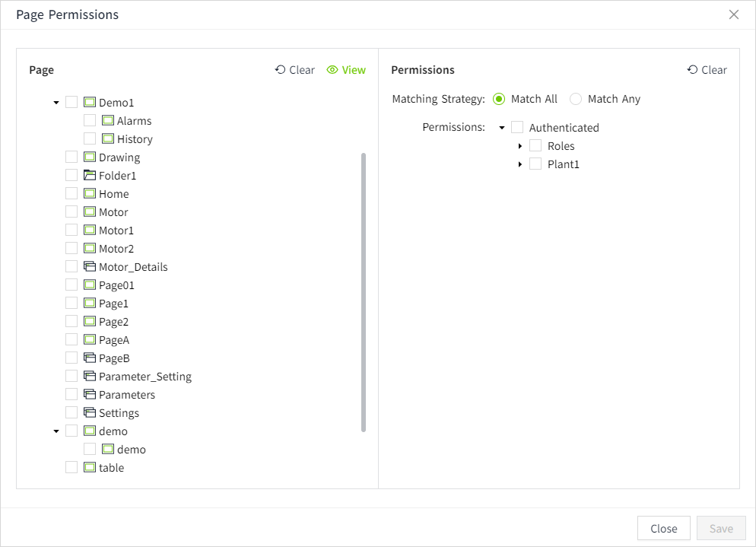Select the table page tree item
This screenshot has height=547, width=756.
point(111,468)
